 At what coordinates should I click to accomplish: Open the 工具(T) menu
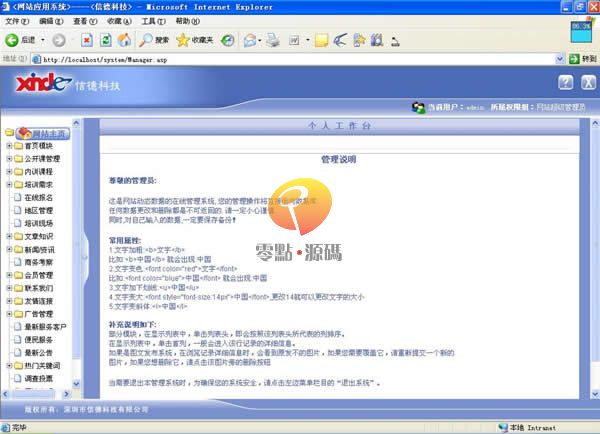(153, 21)
